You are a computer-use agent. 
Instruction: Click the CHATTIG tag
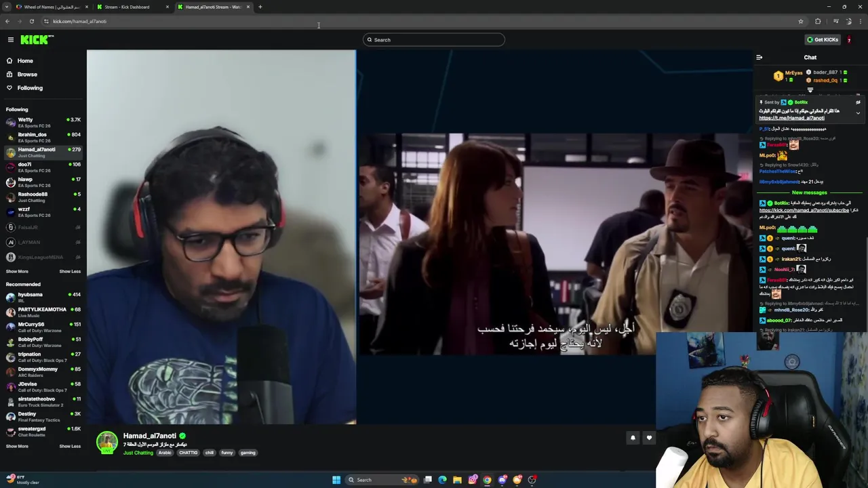(x=189, y=453)
